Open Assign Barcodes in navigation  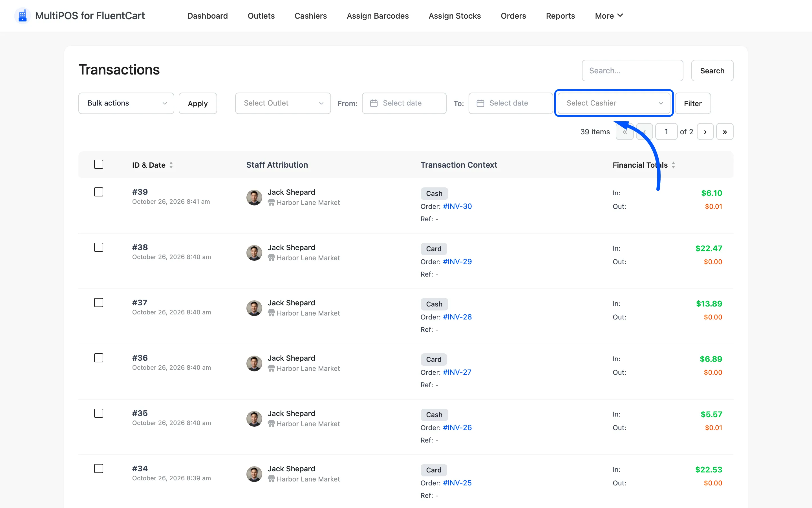pos(378,16)
